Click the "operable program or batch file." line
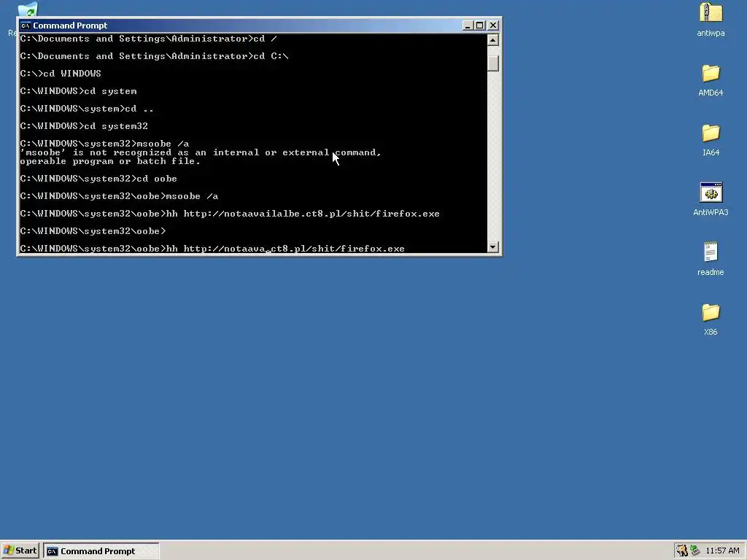Image resolution: width=747 pixels, height=560 pixels. click(x=110, y=161)
